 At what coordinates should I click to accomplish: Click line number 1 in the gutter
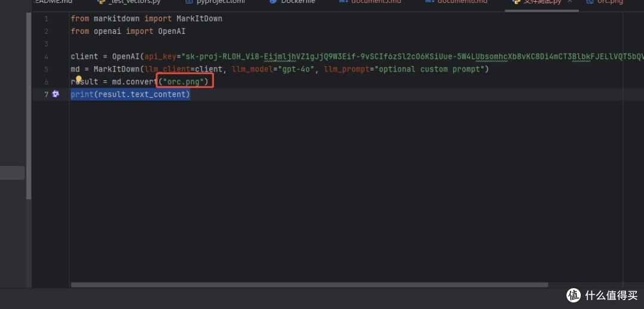[46, 19]
